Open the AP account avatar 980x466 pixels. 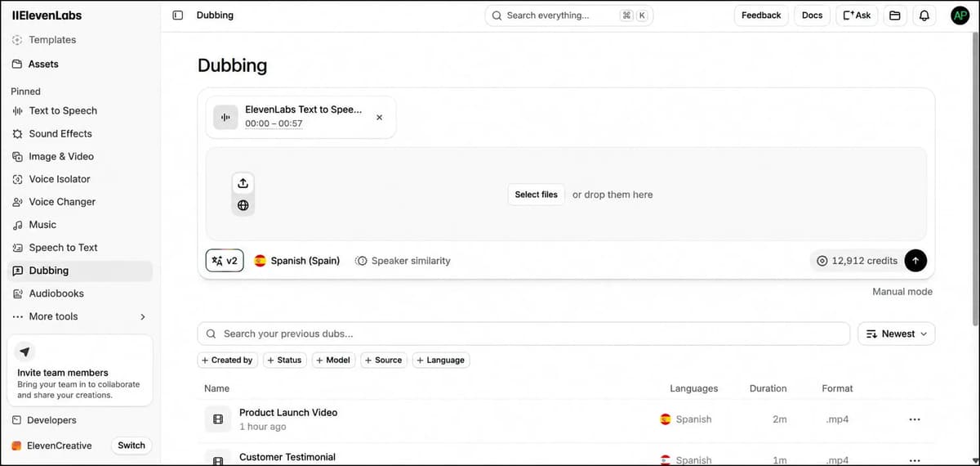coord(960,15)
